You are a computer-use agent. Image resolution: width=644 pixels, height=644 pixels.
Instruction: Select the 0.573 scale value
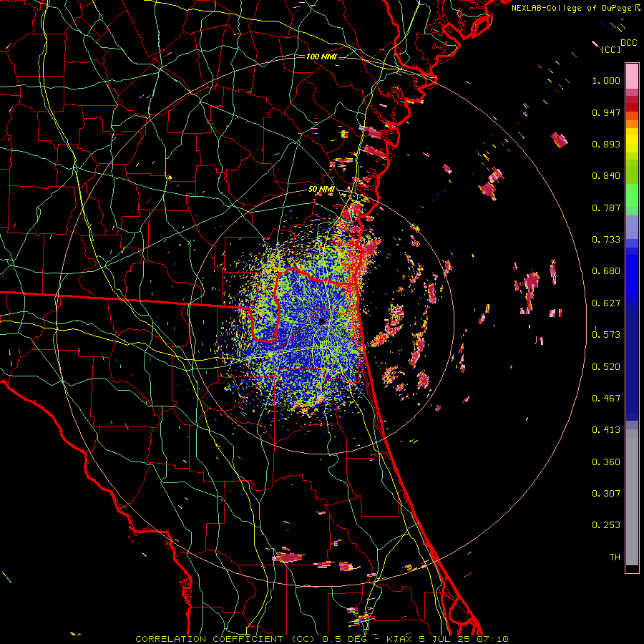606,335
